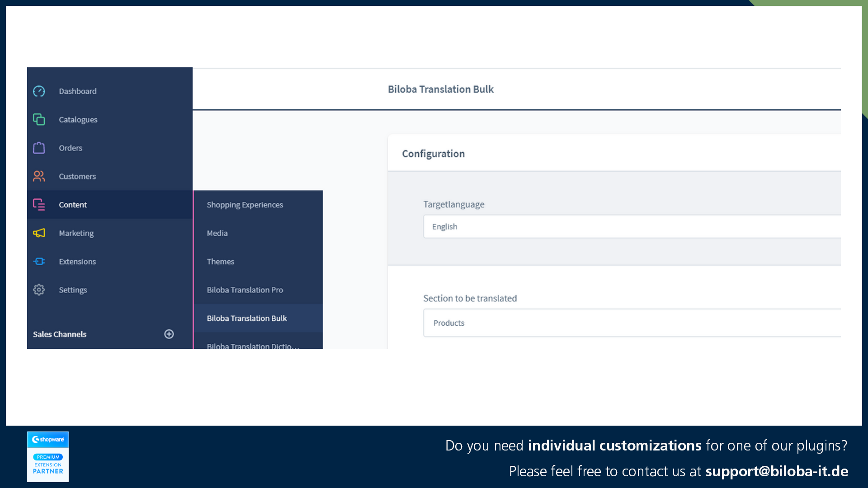Screen dimensions: 868x488
Task: Click the Catalogues icon in sidebar
Action: [39, 119]
